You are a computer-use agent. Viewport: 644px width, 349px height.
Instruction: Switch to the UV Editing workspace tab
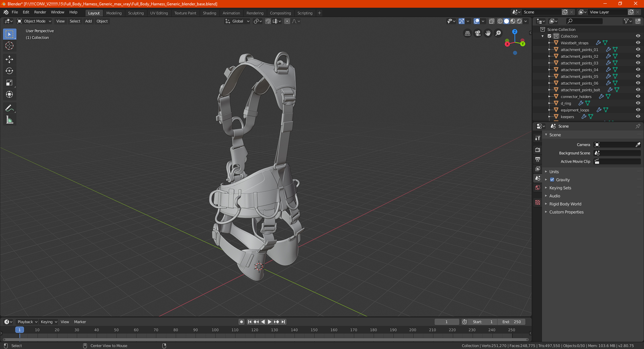pos(159,13)
